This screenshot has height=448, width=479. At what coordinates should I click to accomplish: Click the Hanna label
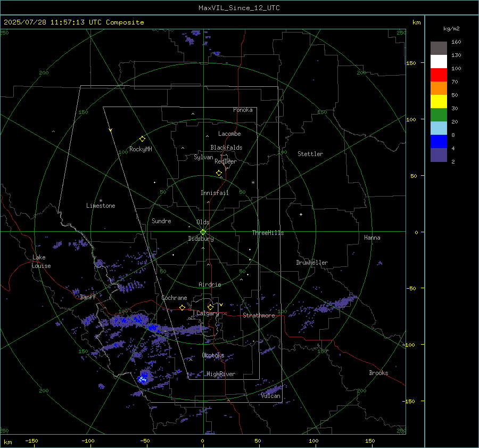(372, 238)
